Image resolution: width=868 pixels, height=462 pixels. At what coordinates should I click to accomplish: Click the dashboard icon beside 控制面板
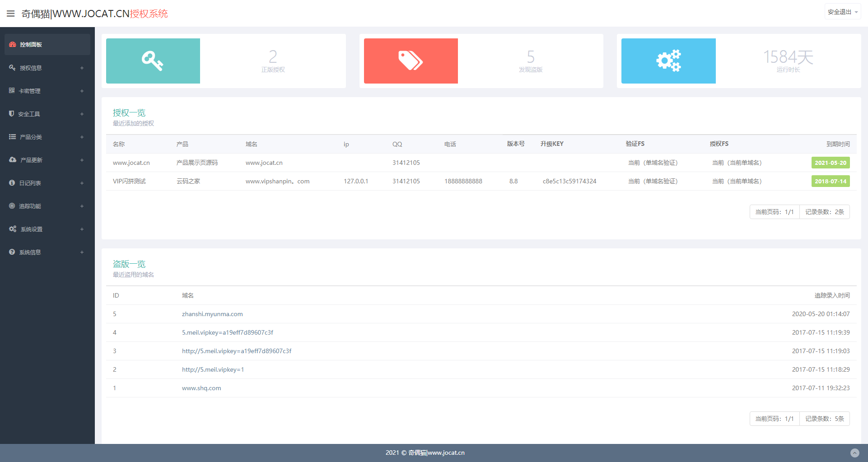click(13, 44)
